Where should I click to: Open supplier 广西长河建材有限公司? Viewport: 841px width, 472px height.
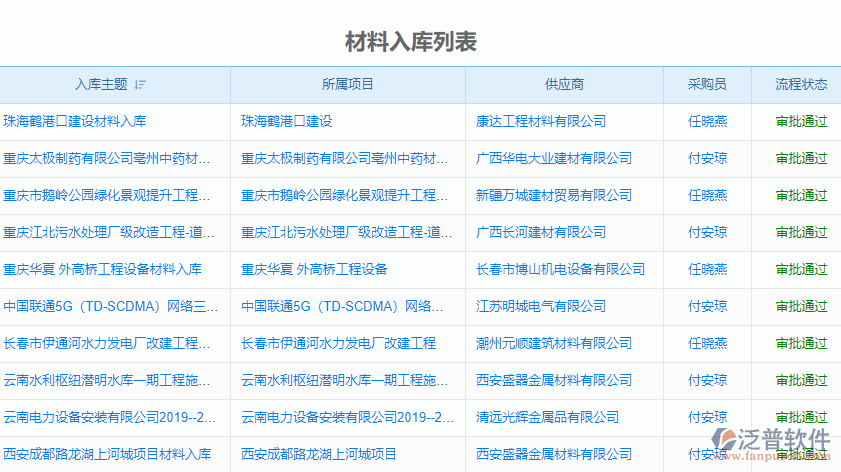541,233
